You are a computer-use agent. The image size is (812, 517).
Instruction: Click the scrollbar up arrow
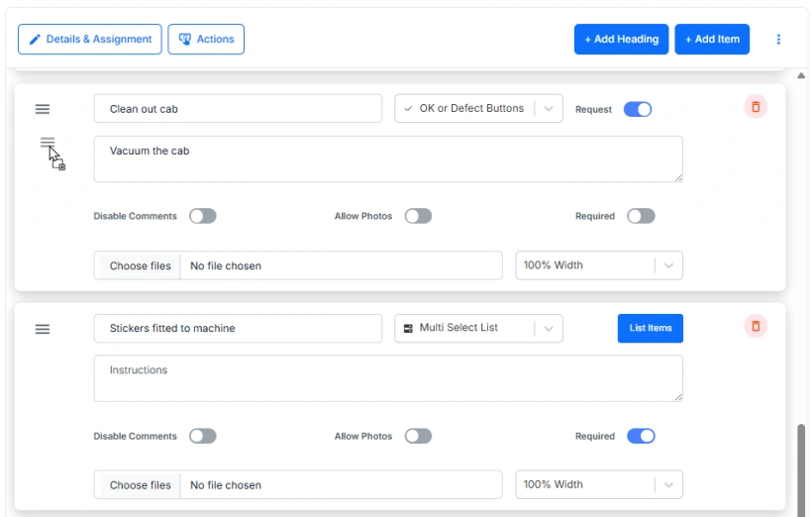801,75
